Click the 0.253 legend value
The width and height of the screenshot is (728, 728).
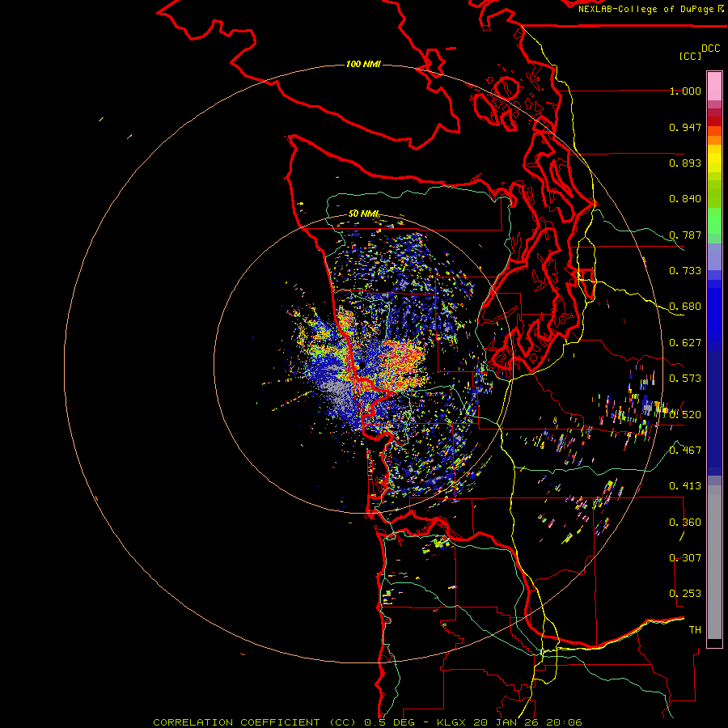pos(685,594)
